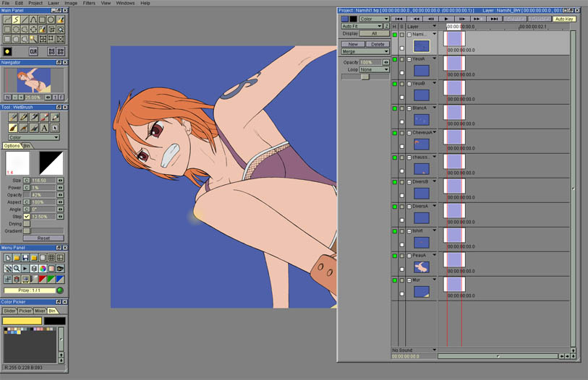The width and height of the screenshot is (588, 380).
Task: Click the layer opacity slider handle
Action: [365, 77]
